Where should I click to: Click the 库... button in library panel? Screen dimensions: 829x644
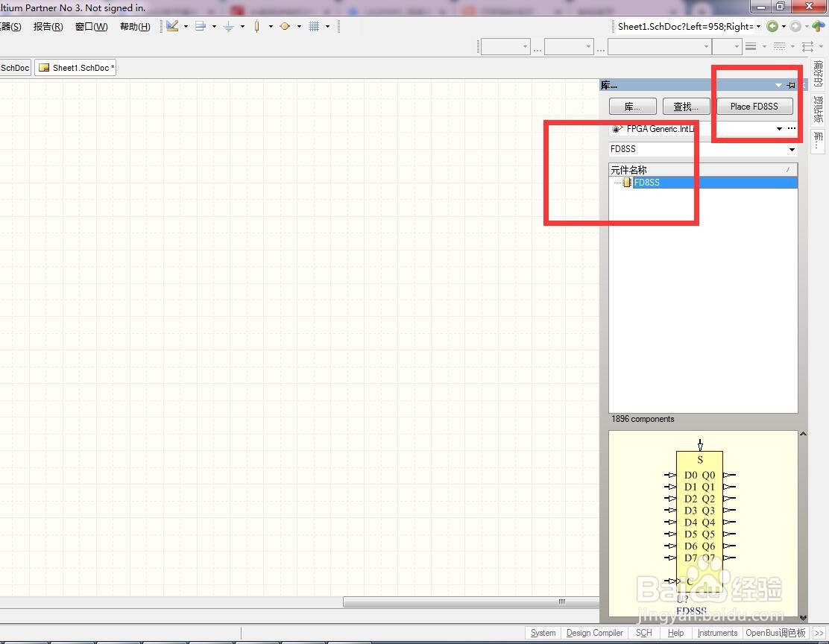pyautogui.click(x=632, y=107)
